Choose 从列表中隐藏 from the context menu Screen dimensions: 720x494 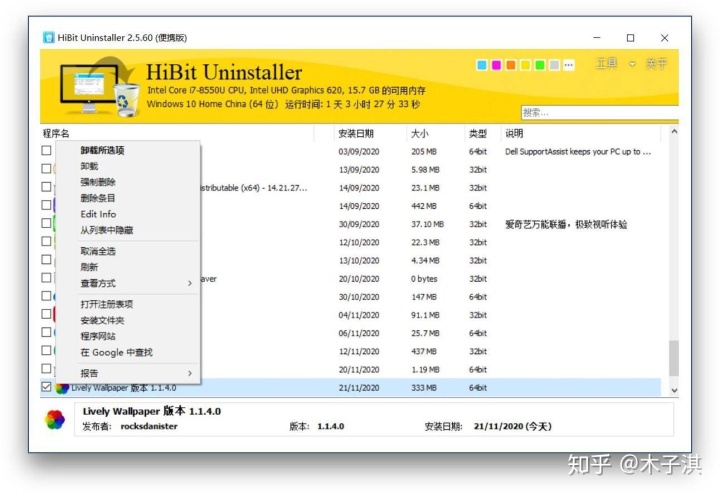coord(128,230)
